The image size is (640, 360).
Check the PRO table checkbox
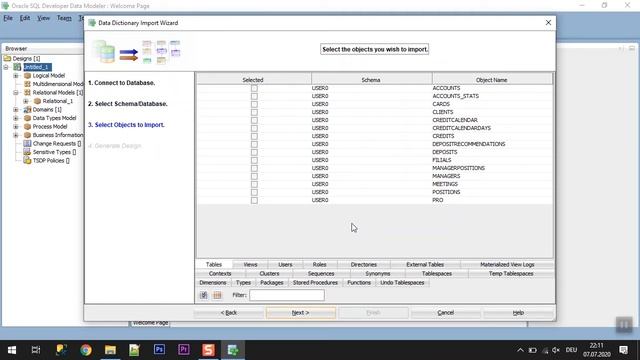[254, 200]
